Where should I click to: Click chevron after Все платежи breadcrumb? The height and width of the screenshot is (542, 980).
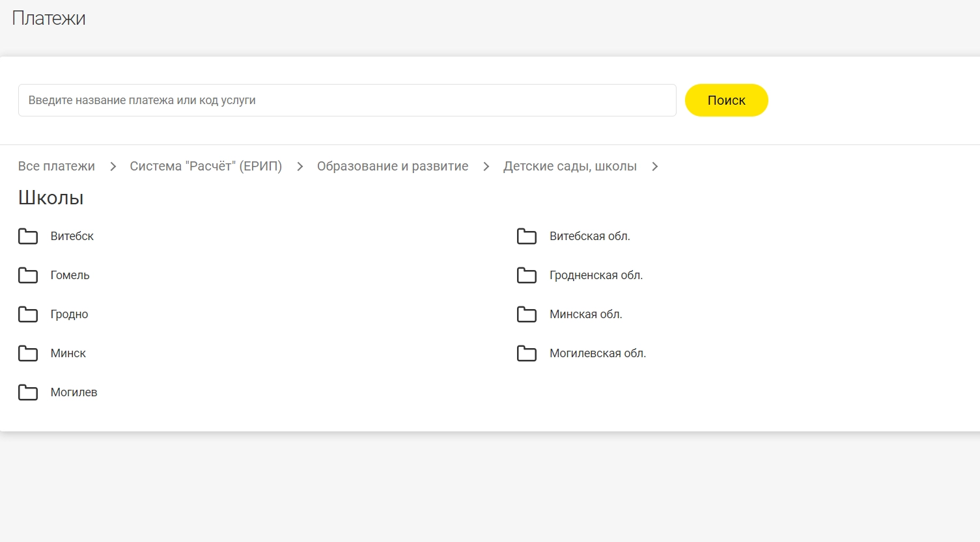[113, 167]
